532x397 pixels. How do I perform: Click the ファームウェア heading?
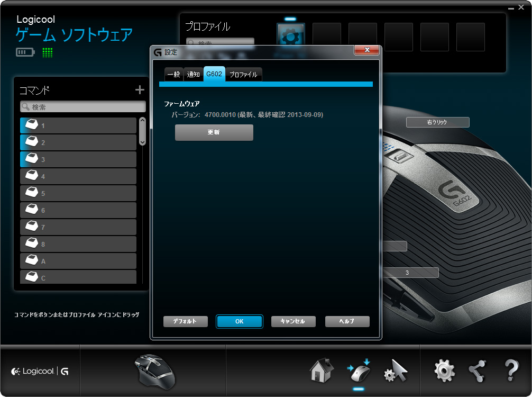coord(182,104)
